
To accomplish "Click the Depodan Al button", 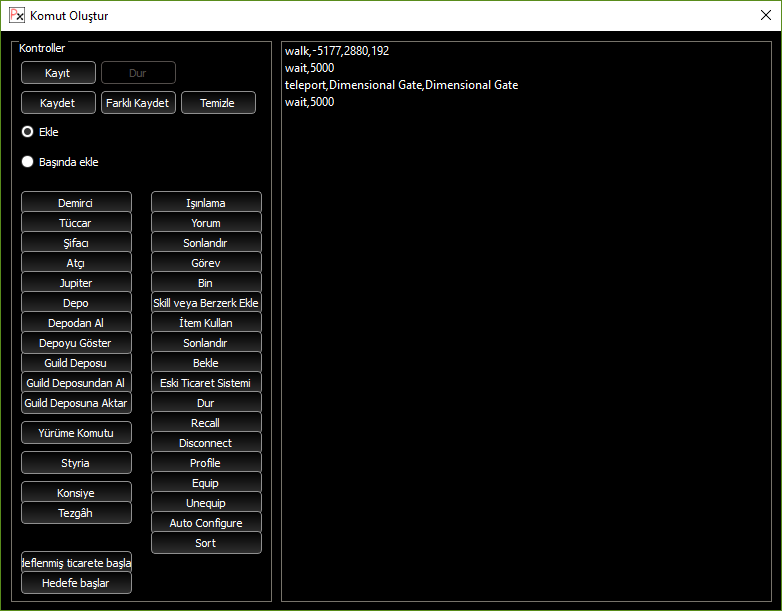I will [x=76, y=323].
